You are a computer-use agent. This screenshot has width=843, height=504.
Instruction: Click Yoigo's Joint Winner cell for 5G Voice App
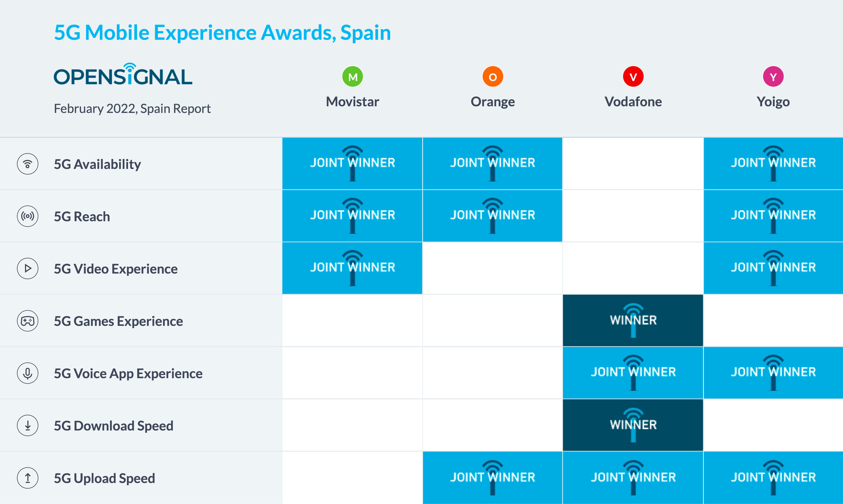(774, 373)
